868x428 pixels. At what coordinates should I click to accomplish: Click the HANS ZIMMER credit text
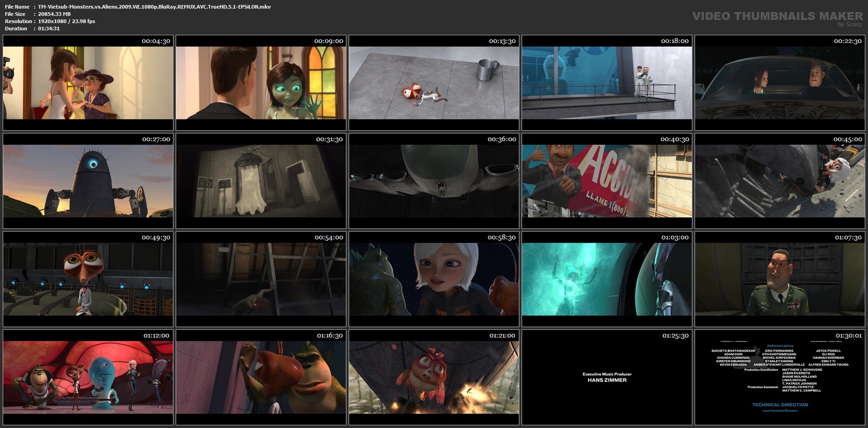[x=607, y=380]
